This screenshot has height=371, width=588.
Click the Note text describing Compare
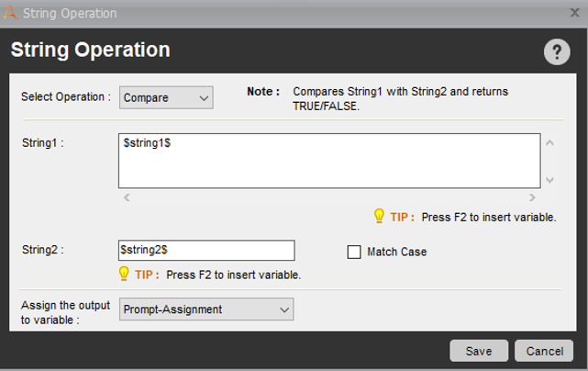399,98
